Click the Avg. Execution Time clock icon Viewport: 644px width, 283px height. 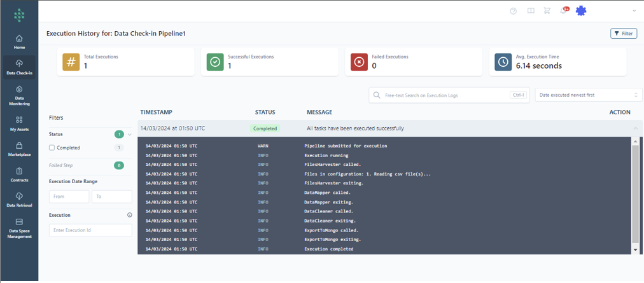point(503,62)
